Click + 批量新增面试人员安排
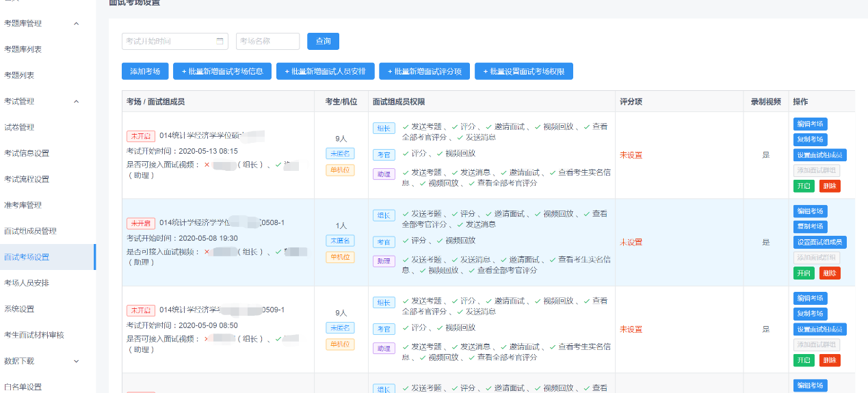Image resolution: width=868 pixels, height=393 pixels. pyautogui.click(x=325, y=71)
